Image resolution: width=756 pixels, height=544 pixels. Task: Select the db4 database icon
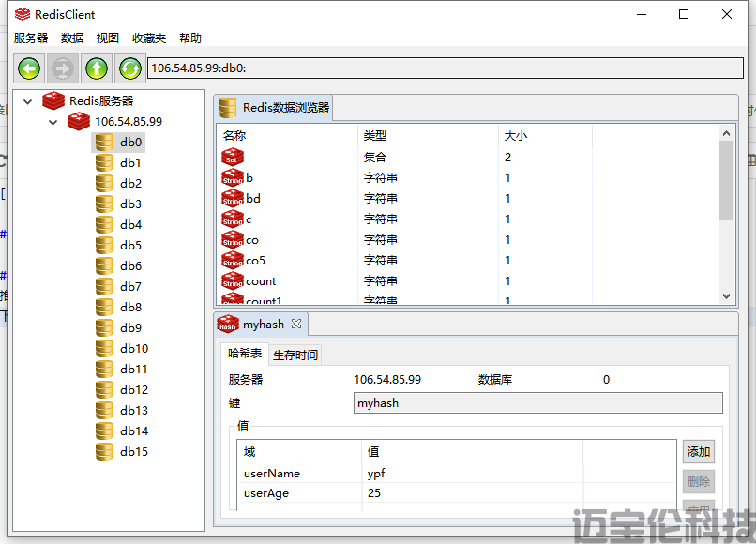click(104, 225)
